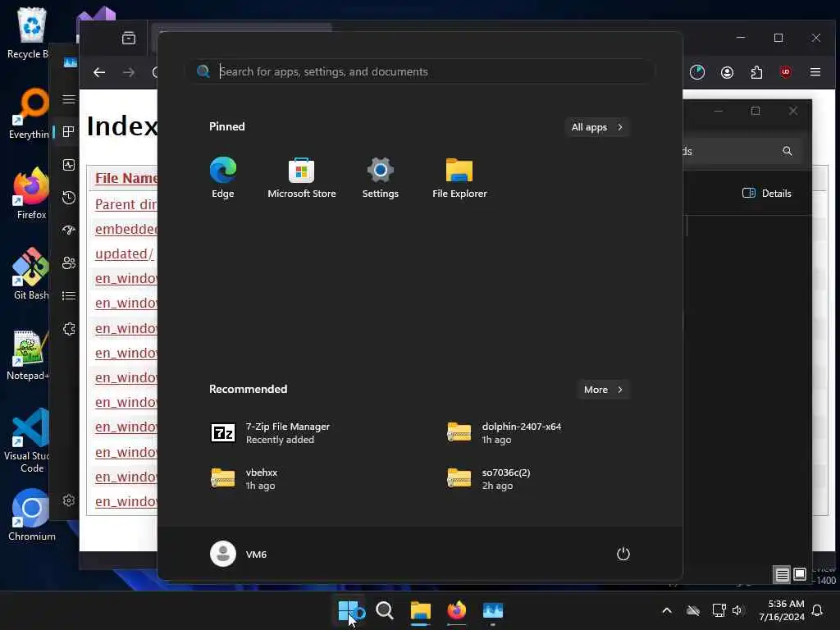
Task: Open the Details list sidebar tab
Action: coord(69,295)
